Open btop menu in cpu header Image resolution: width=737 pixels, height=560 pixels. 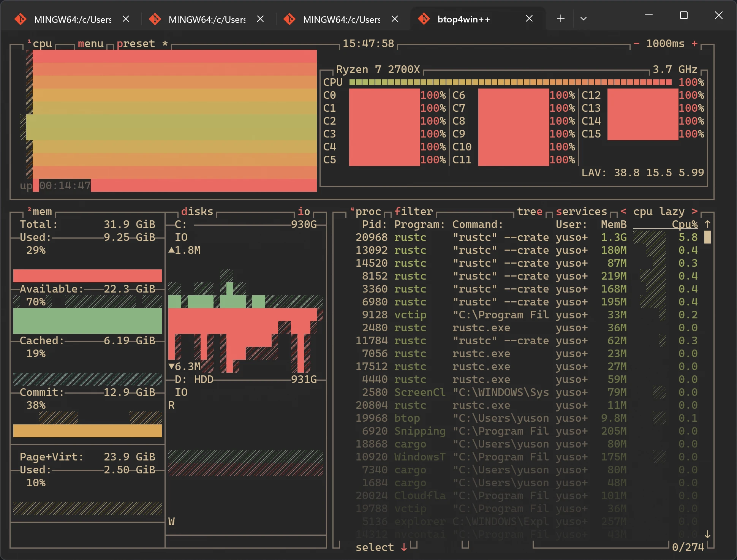click(90, 44)
